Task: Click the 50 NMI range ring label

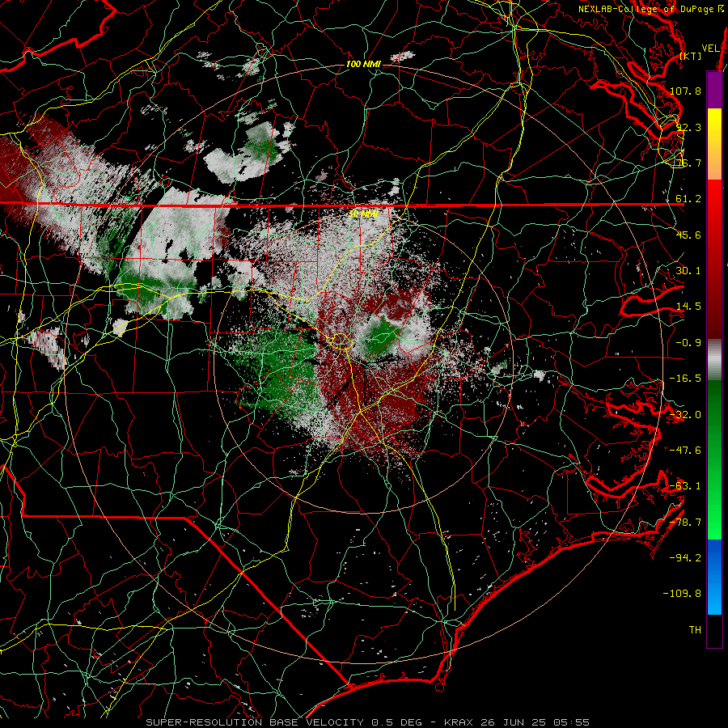Action: coord(363,214)
